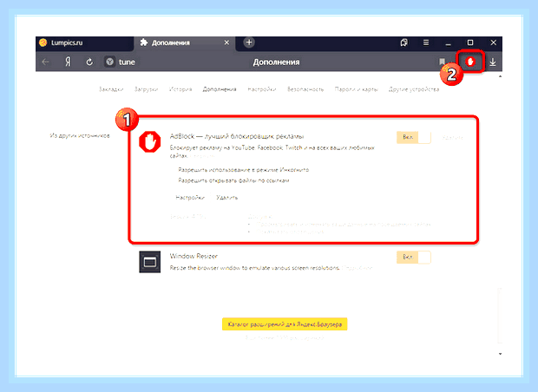Open the Безопасность section
The height and width of the screenshot is (392, 538).
(x=305, y=89)
